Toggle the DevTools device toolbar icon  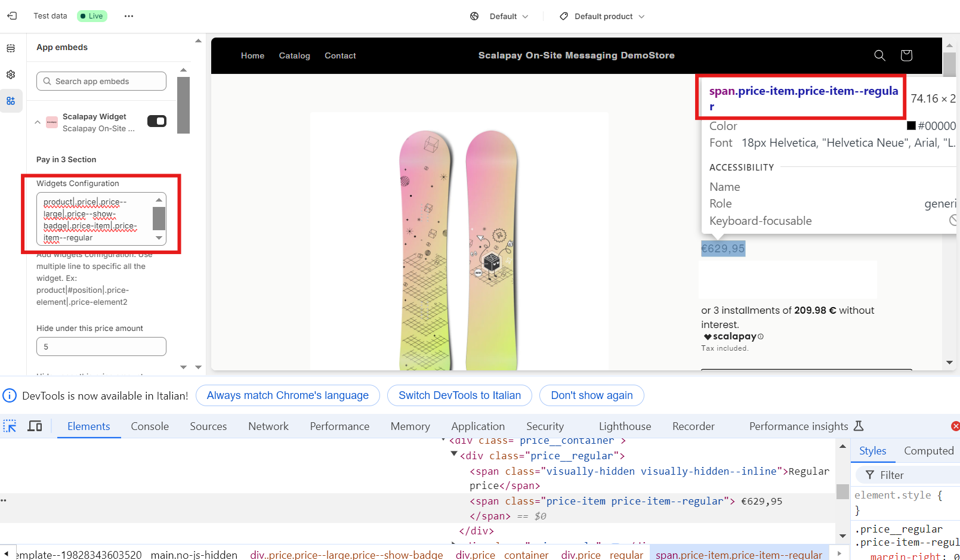click(35, 426)
